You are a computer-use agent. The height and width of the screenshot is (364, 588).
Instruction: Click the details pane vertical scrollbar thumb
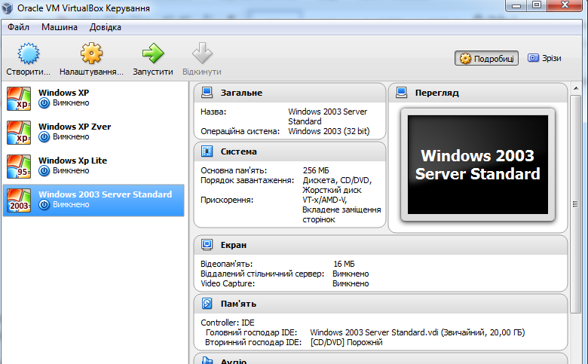click(x=575, y=204)
